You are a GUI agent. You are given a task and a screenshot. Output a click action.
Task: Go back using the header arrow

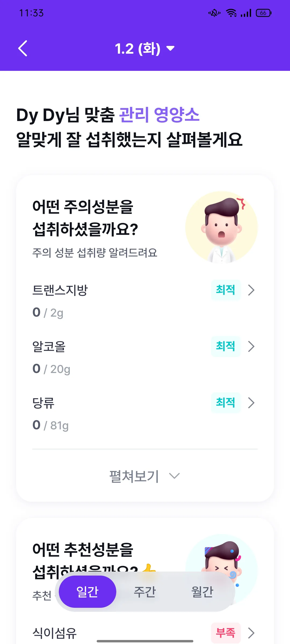coord(23,48)
